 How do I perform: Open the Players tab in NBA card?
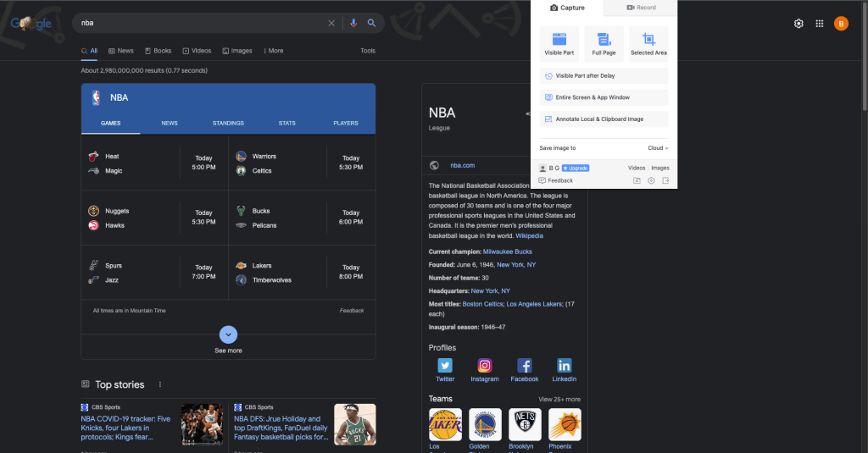[x=346, y=123]
